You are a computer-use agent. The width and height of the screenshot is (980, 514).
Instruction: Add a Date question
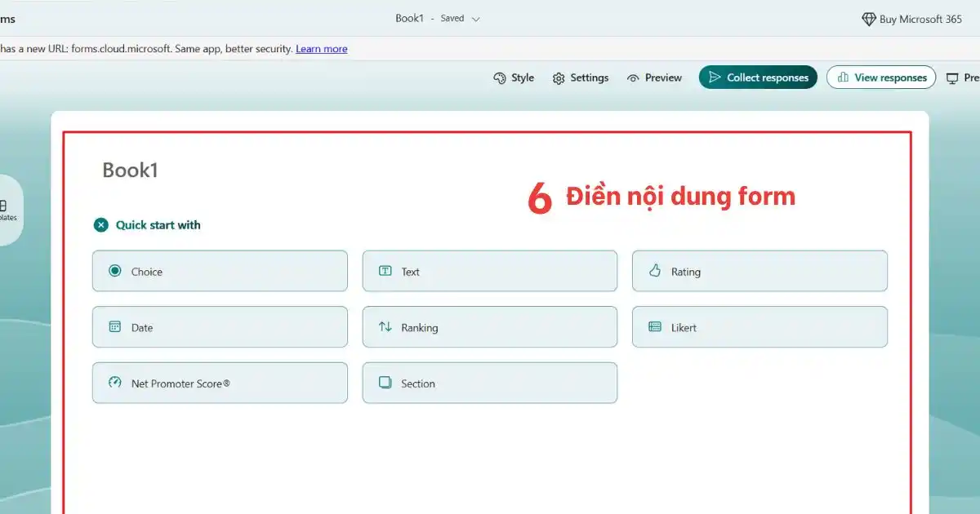220,327
